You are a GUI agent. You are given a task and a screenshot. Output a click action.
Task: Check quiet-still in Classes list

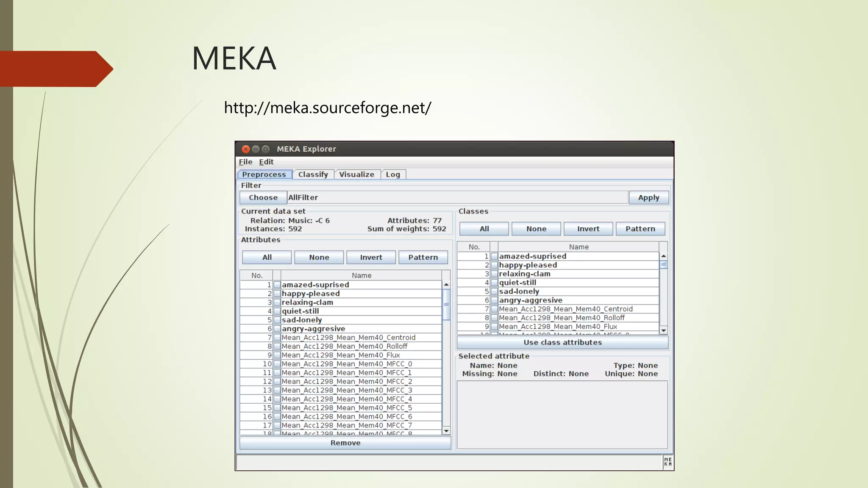point(494,283)
